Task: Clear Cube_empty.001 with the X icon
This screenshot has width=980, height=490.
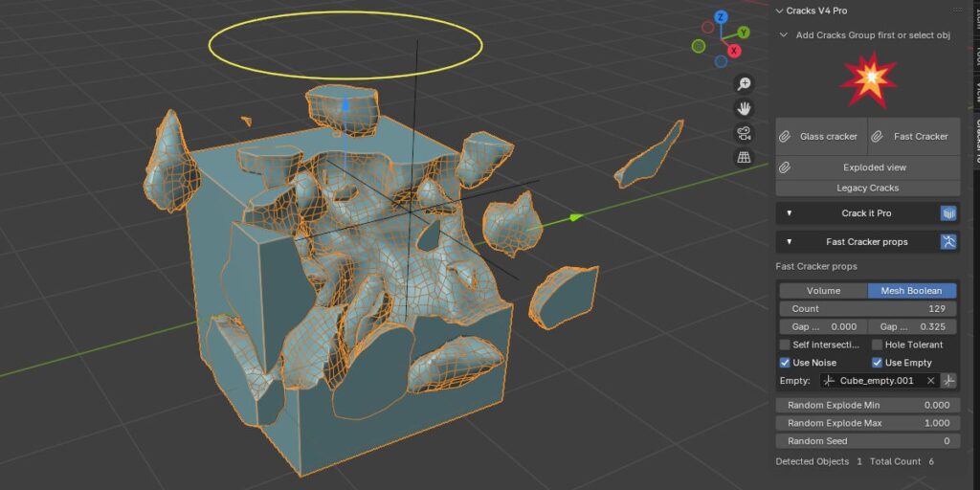Action: click(x=930, y=381)
